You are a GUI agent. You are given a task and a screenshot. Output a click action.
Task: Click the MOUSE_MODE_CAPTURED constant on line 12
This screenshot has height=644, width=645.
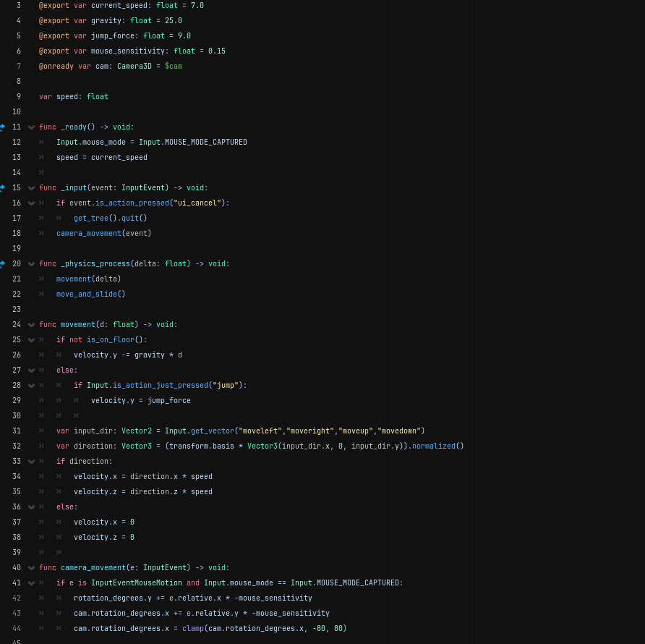[205, 142]
